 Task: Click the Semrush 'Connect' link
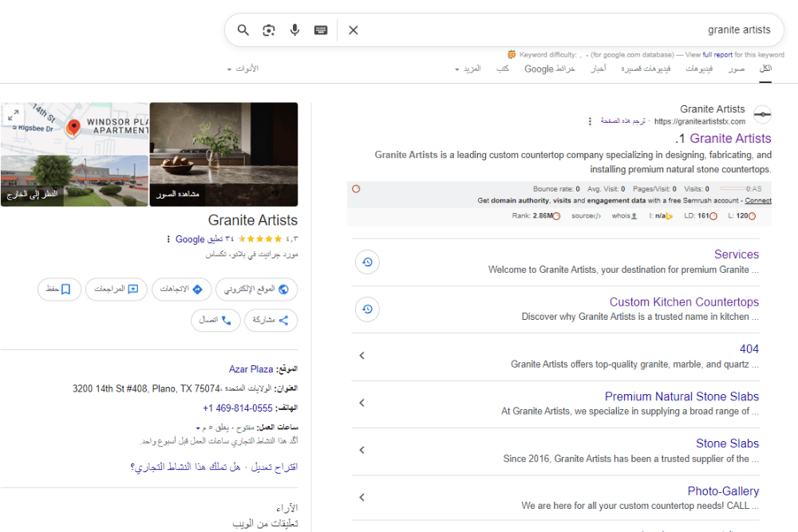pyautogui.click(x=758, y=200)
